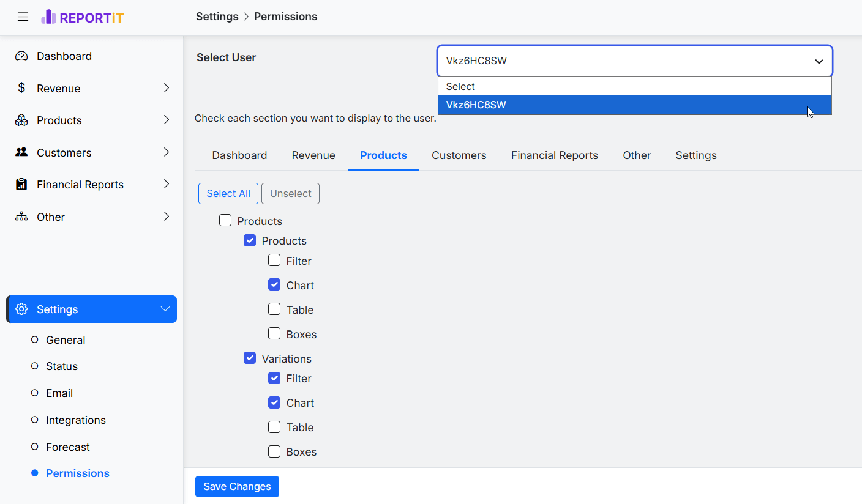Click the Save Changes button
862x504 pixels.
point(237,486)
